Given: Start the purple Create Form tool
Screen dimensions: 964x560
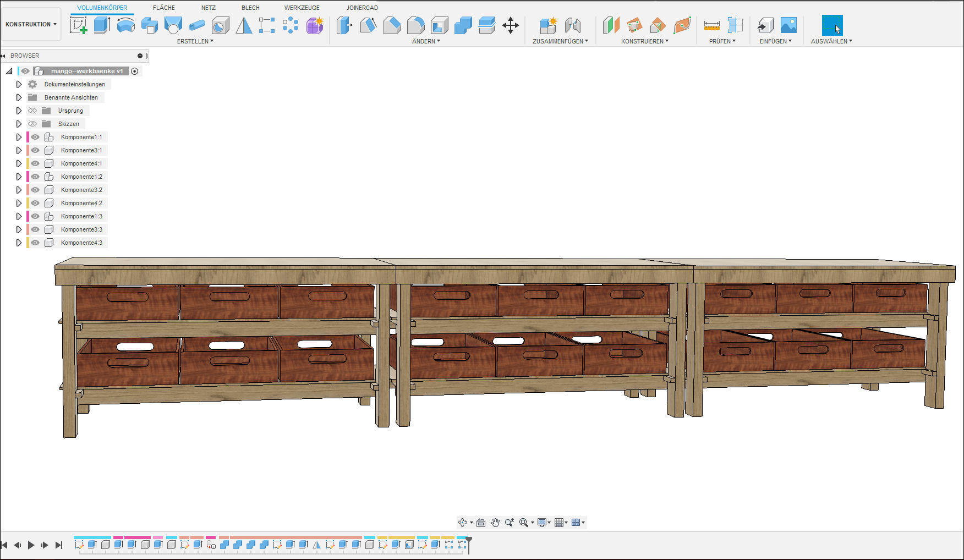Looking at the screenshot, I should click(x=315, y=25).
